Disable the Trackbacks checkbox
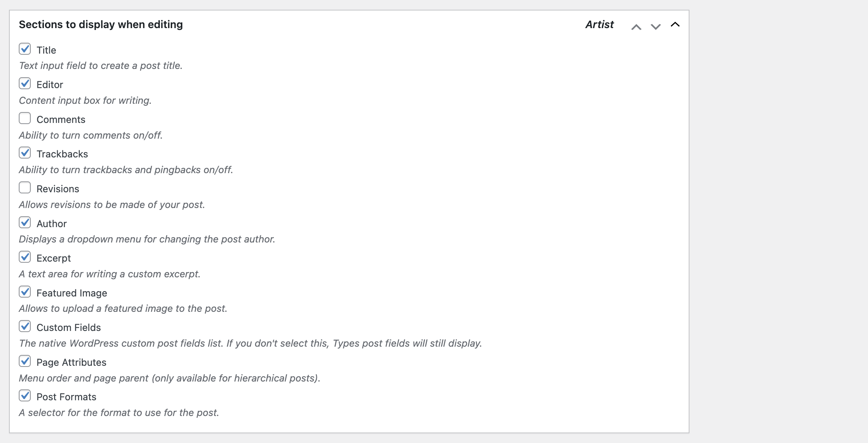868x443 pixels. tap(25, 153)
